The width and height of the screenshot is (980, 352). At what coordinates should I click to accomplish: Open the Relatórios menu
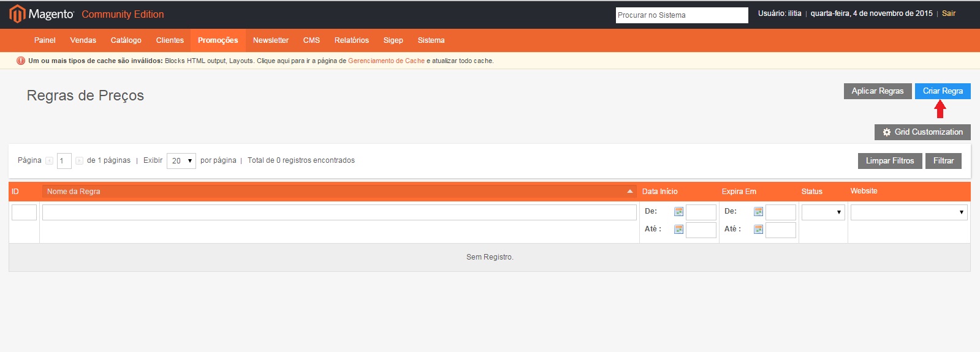coord(351,40)
